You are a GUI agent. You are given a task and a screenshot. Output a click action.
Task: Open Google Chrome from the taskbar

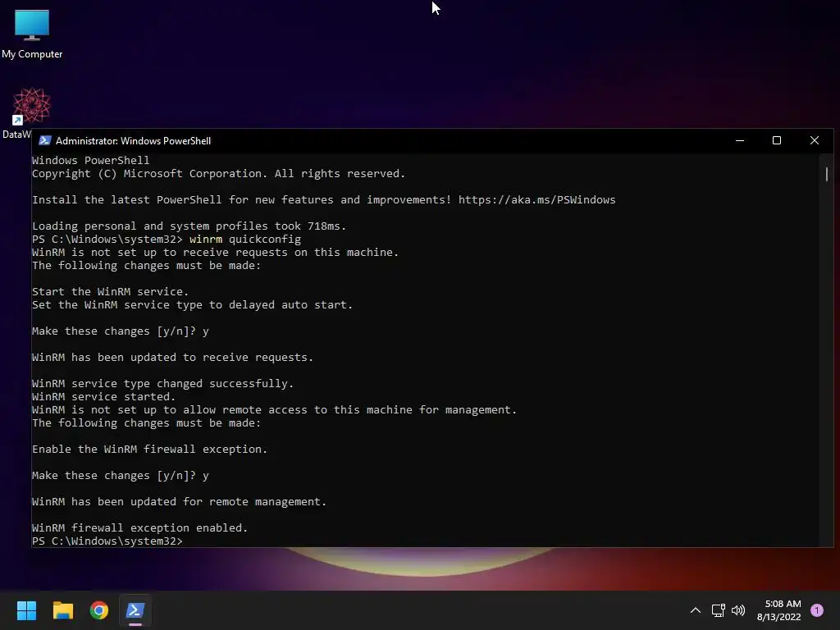(x=99, y=610)
